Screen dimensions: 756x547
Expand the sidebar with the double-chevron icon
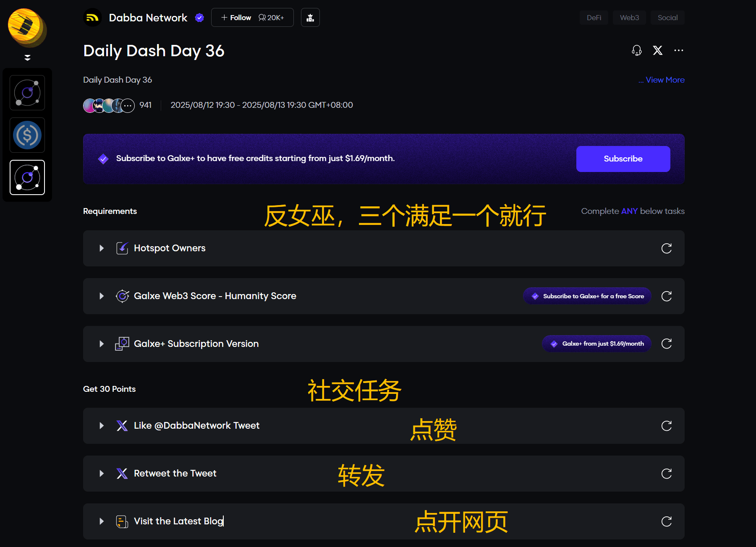click(27, 57)
